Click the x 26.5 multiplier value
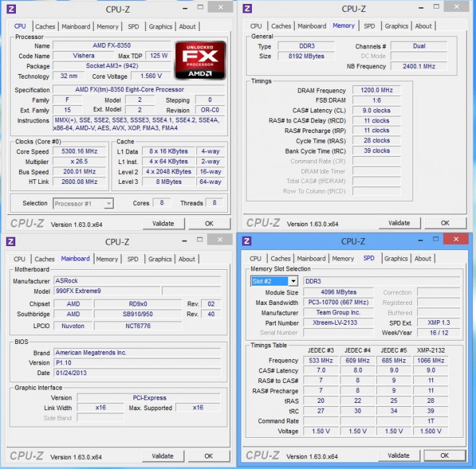 click(x=79, y=161)
